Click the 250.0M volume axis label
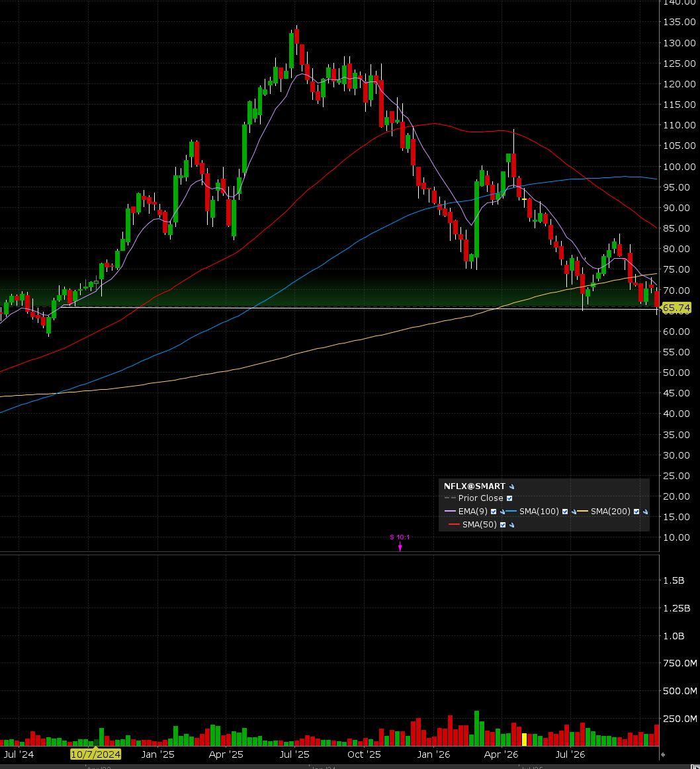 click(x=679, y=719)
